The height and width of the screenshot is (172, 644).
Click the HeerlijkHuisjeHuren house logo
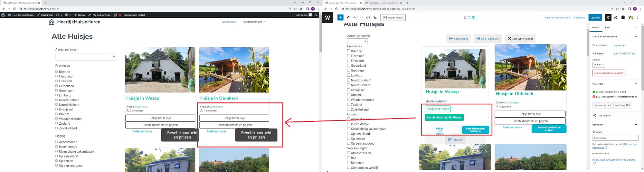coord(52,22)
